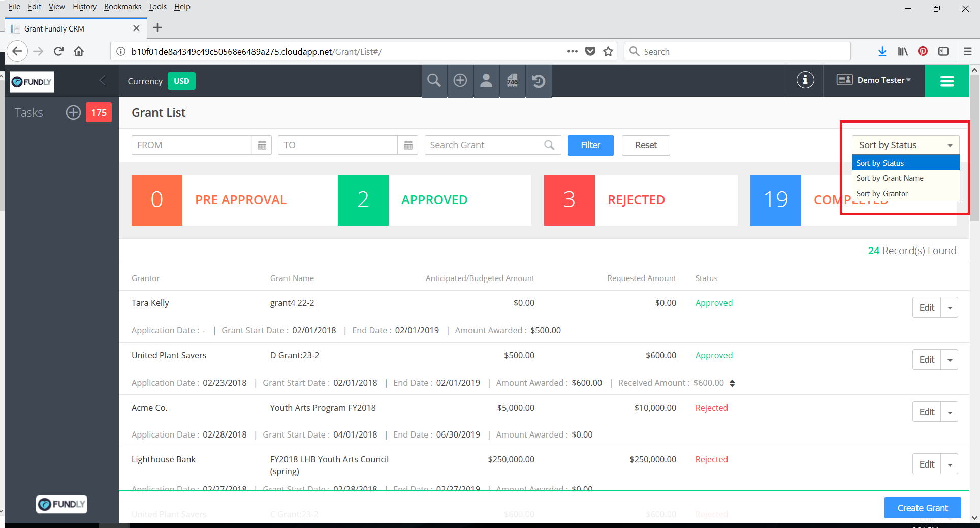980x528 pixels.
Task: Open Edit dropdown arrow for D Grant:23-2
Action: tap(950, 360)
